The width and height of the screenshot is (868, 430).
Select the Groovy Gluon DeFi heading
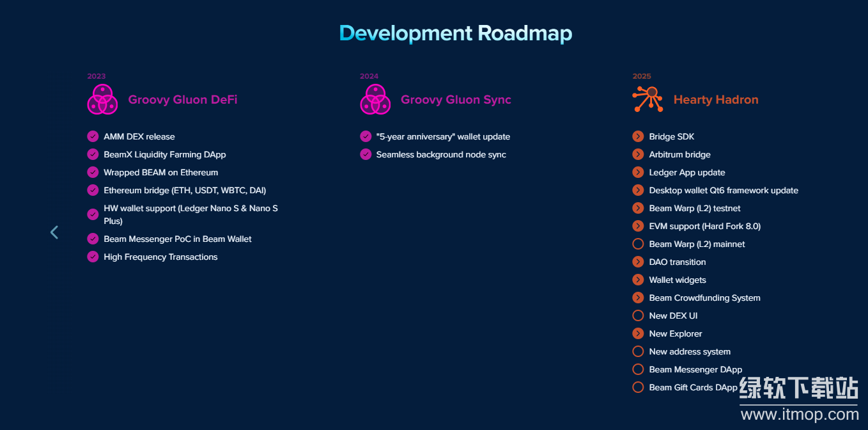pyautogui.click(x=183, y=100)
